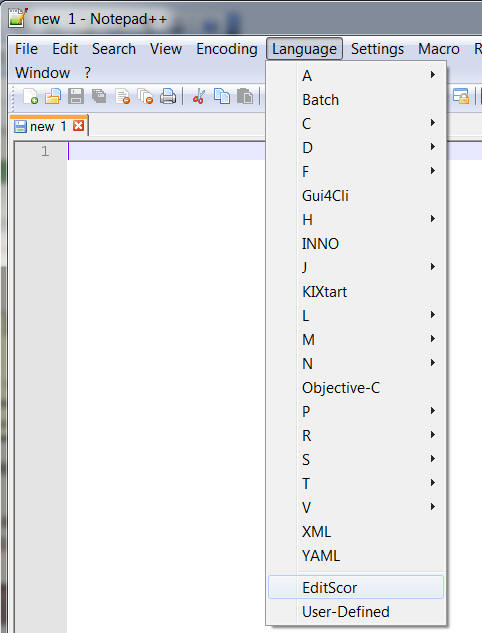This screenshot has height=633, width=482.
Task: Click the Save All icon
Action: [99, 96]
